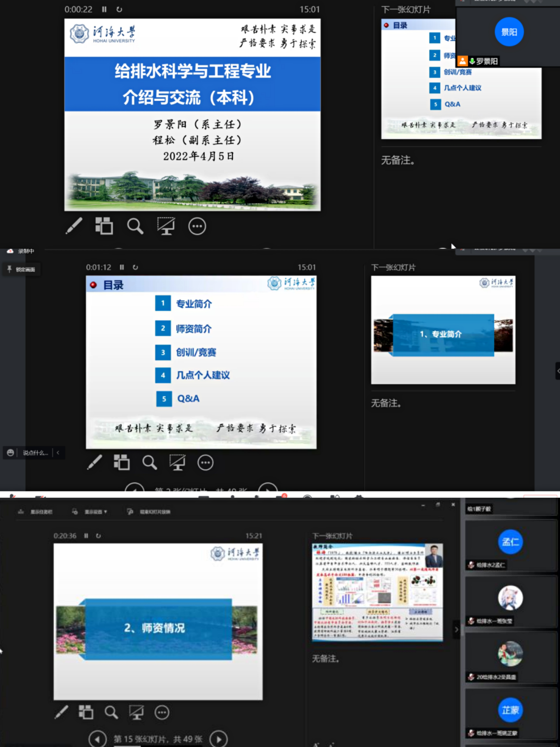560x747 pixels.
Task: Open more options circle under 目录 slide
Action: coord(205,462)
